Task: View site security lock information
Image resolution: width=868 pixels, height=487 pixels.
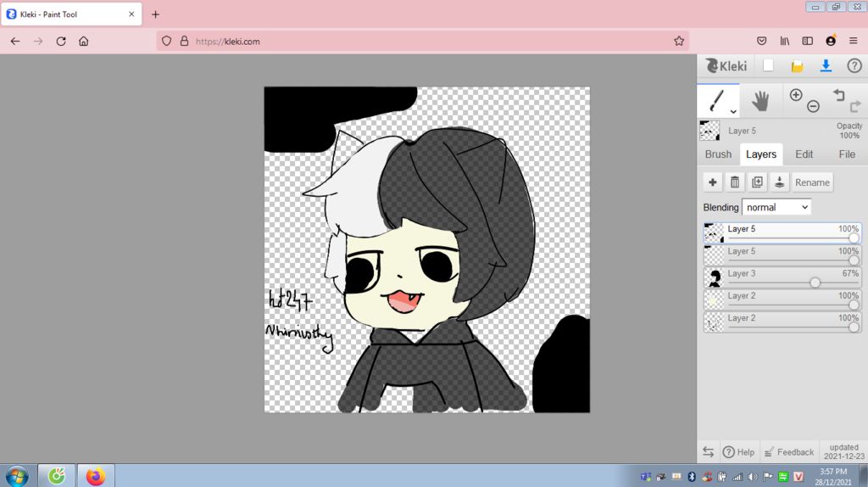Action: (184, 41)
